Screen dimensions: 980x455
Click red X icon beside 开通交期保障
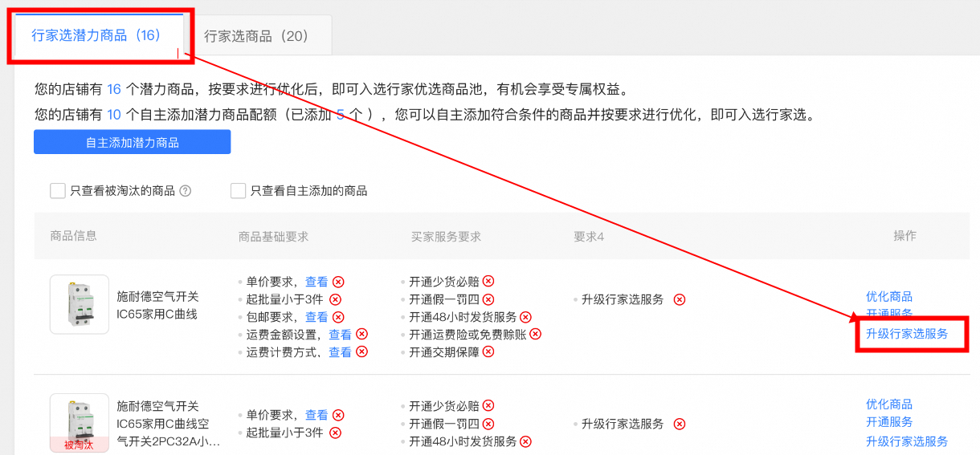(488, 351)
